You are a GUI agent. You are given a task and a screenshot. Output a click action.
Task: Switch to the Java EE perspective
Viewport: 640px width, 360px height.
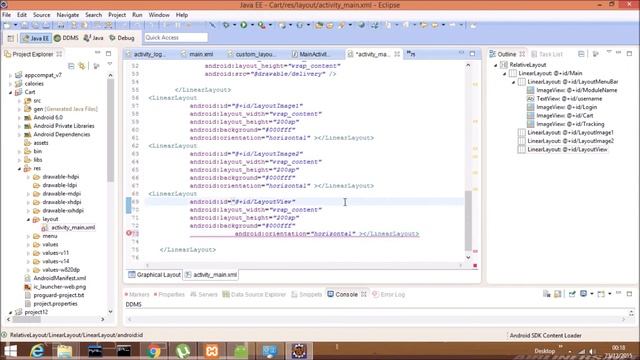pyautogui.click(x=36, y=38)
